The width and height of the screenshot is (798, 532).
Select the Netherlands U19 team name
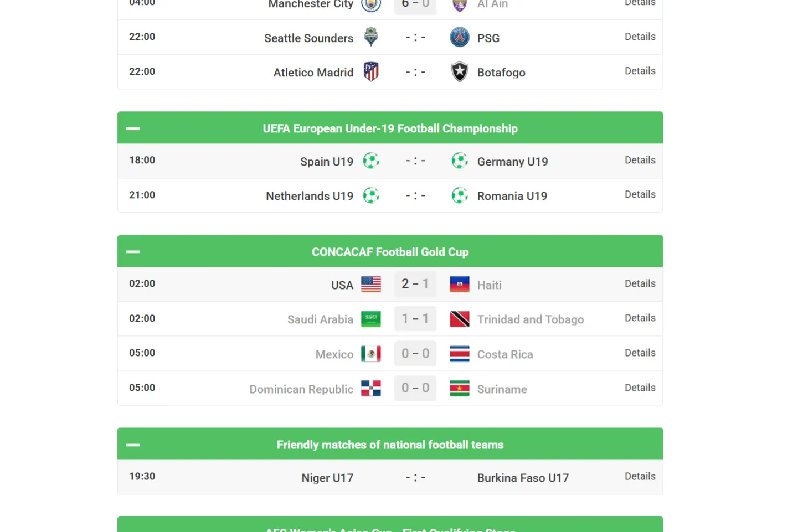coord(310,196)
